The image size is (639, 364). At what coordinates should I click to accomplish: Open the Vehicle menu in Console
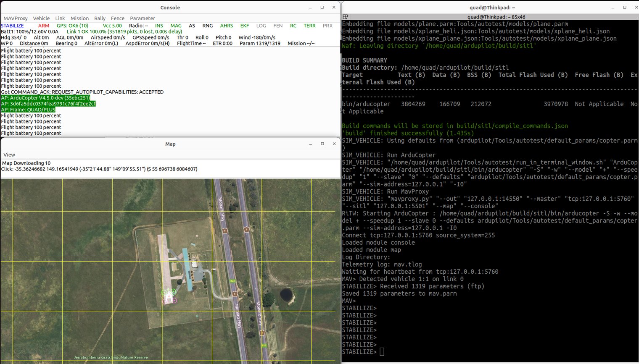coord(41,18)
